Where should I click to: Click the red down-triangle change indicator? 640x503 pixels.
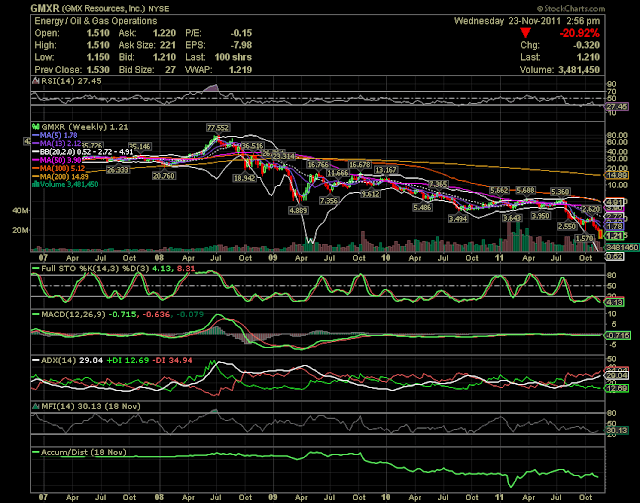(x=525, y=33)
